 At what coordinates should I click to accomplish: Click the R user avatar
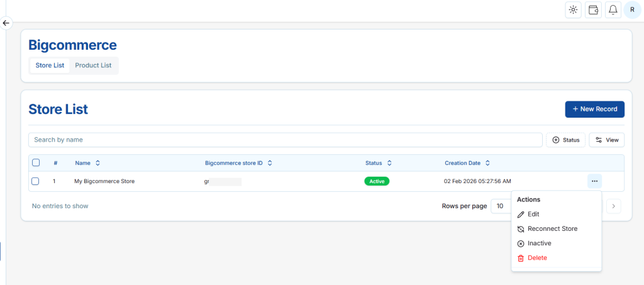pyautogui.click(x=632, y=9)
